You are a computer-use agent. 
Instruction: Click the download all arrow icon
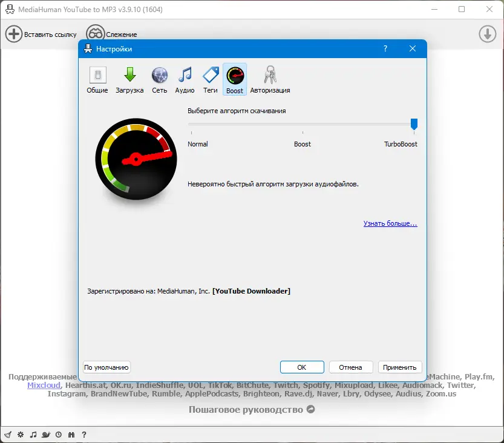tap(488, 34)
